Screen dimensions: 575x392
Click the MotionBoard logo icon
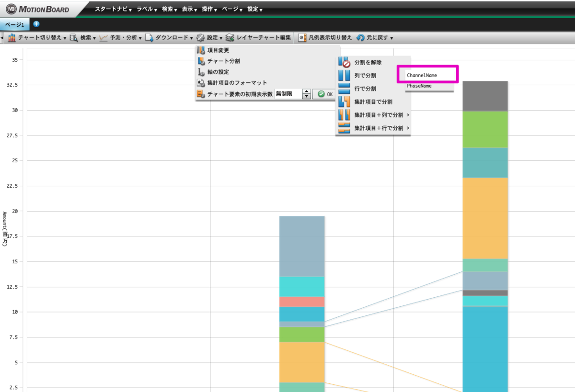[11, 9]
